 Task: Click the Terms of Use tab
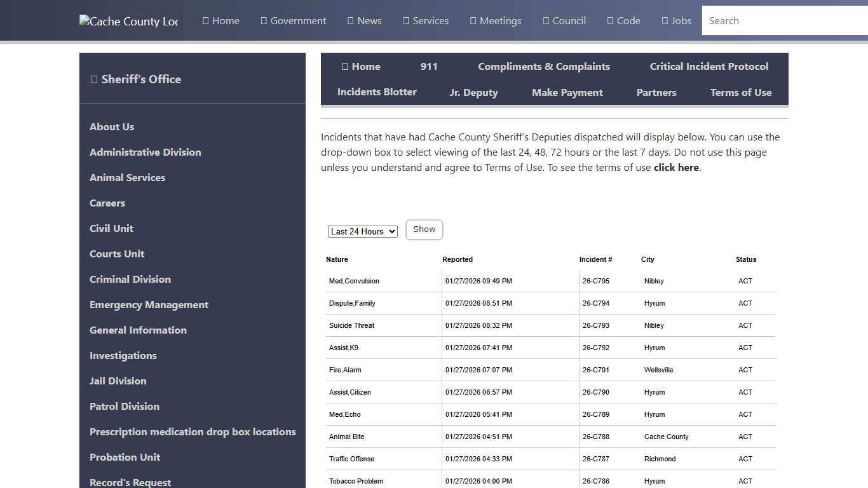[740, 93]
